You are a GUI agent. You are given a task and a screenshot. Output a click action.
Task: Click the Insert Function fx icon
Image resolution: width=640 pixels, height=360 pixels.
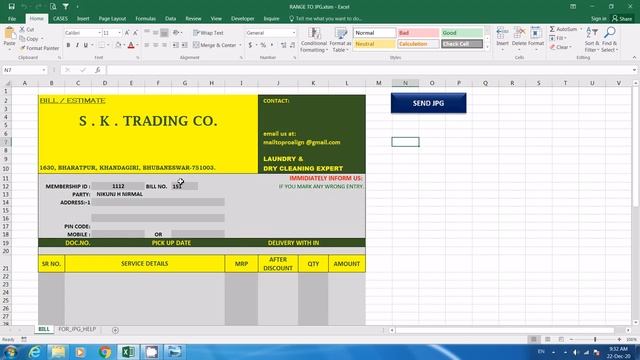98,70
